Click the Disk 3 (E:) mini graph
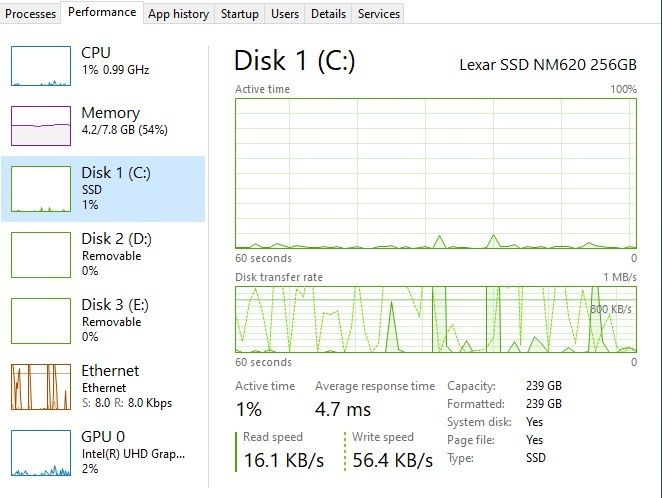The height and width of the screenshot is (498, 662). pyautogui.click(x=41, y=320)
